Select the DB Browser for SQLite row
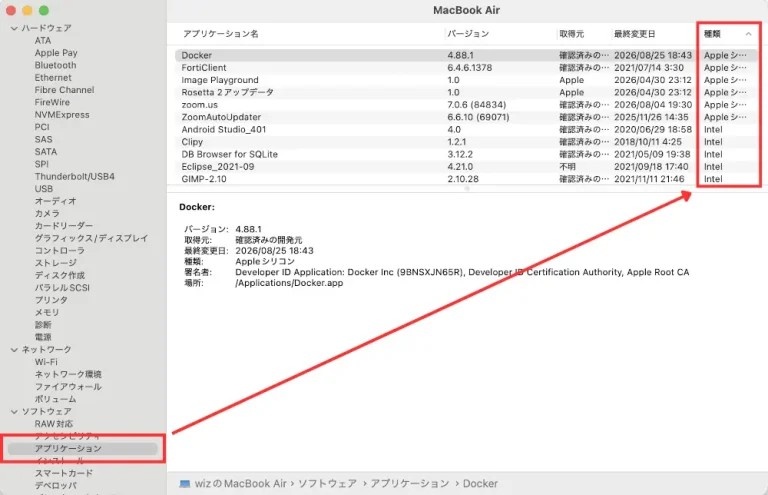Image resolution: width=768 pixels, height=495 pixels. [x=466, y=154]
